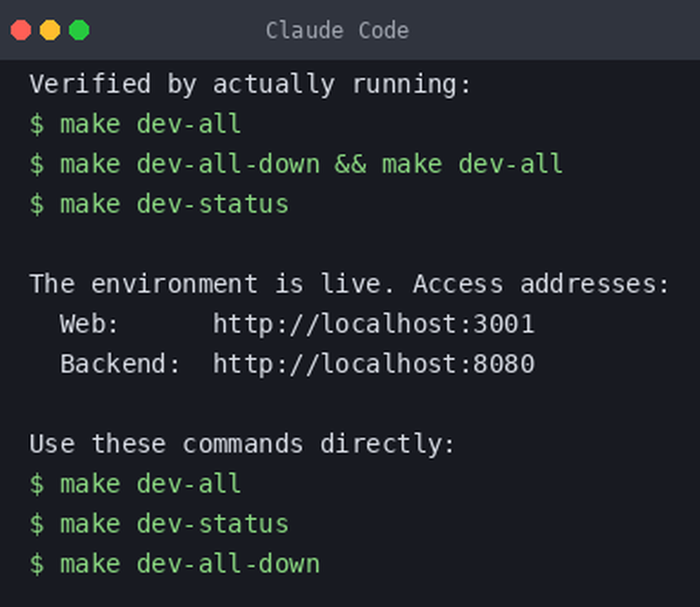
Task: Click the 'make dev-status' line under Verified
Action: coord(159,204)
